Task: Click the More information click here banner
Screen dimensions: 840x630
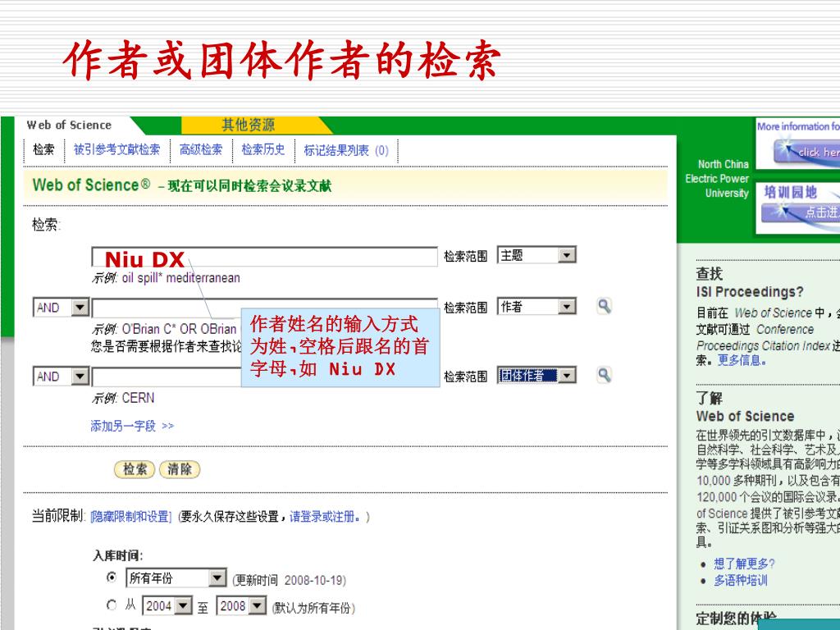Action: [797, 143]
